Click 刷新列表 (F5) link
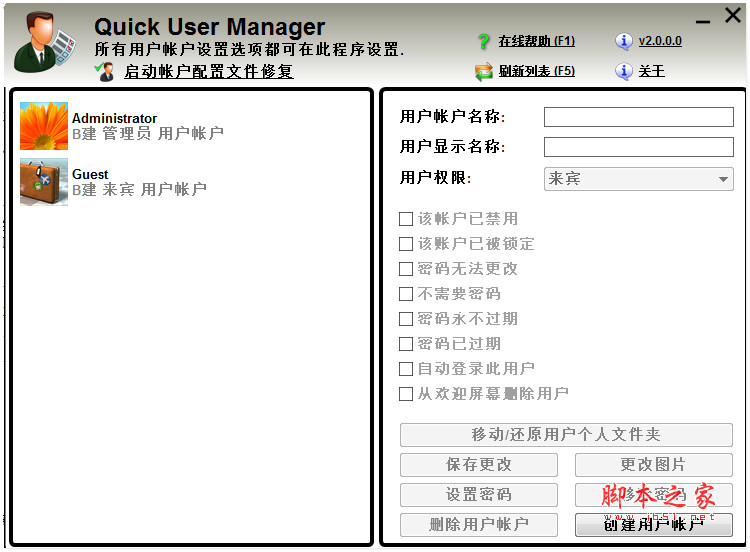The height and width of the screenshot is (552, 750). (x=537, y=71)
